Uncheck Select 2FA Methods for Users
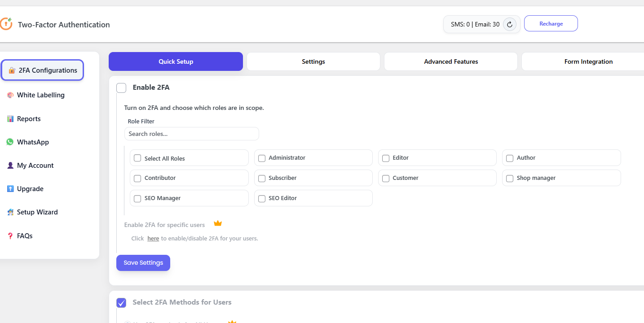Screen dimensions: 644x323 point(121,303)
